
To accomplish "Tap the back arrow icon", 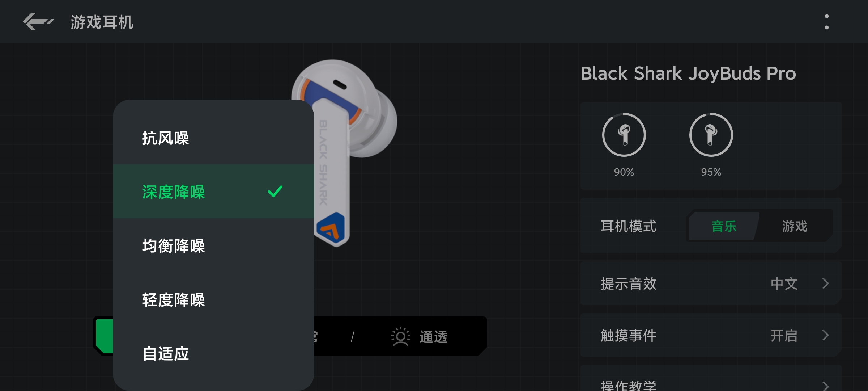I will pyautogui.click(x=38, y=22).
